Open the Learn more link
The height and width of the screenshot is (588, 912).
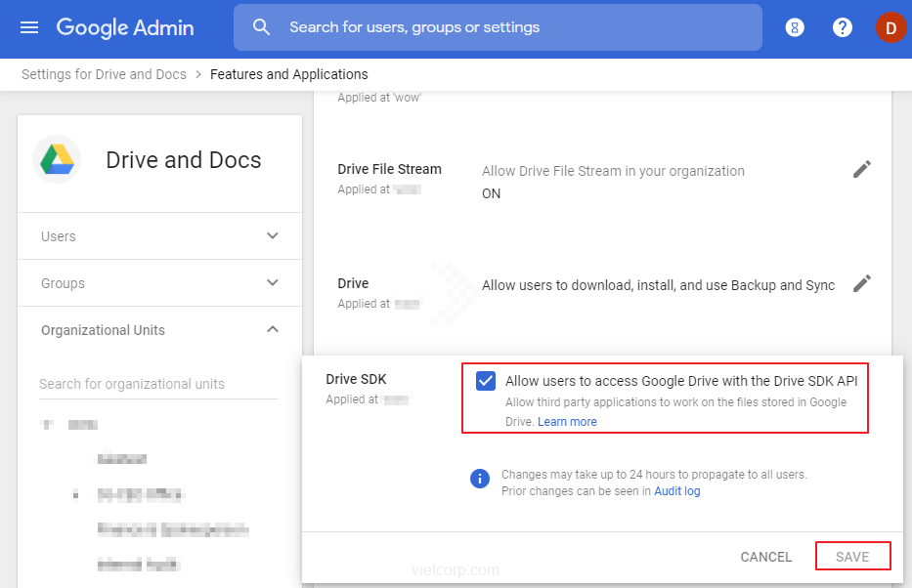tap(567, 422)
